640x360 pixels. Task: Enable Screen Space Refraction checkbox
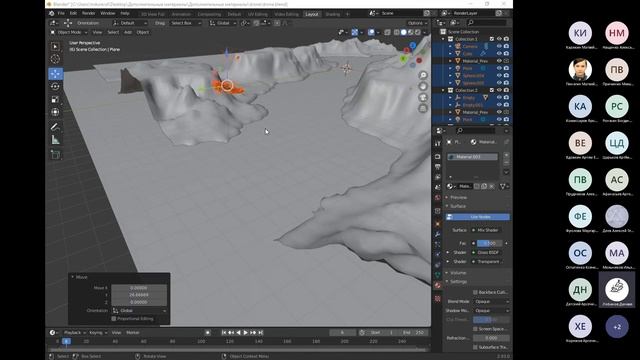point(475,329)
